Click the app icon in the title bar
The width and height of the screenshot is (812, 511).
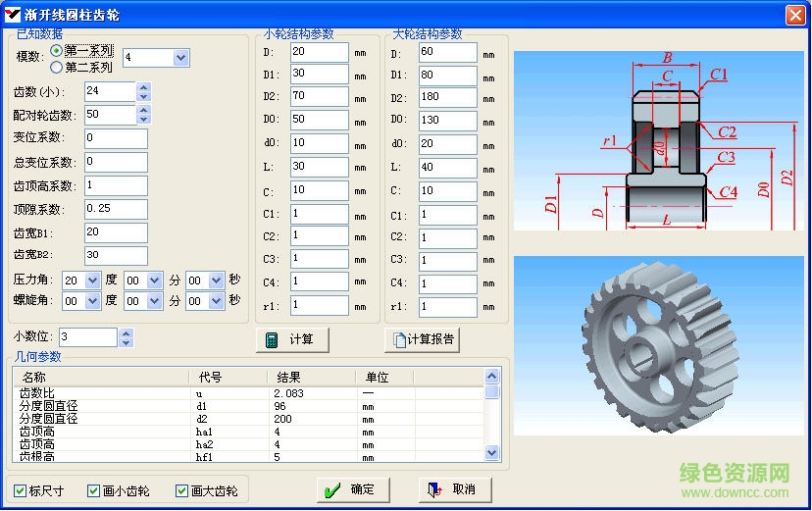12,13
